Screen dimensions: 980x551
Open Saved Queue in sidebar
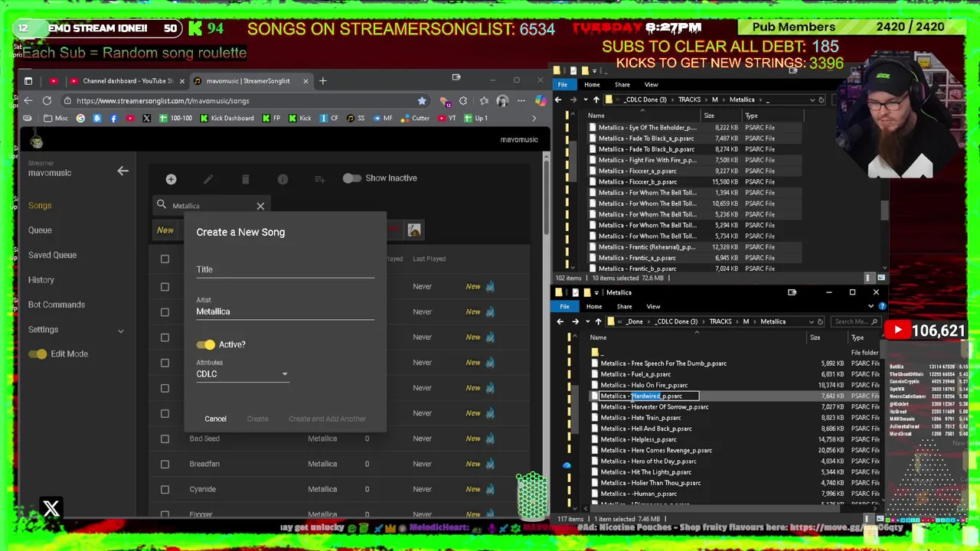[x=52, y=255]
